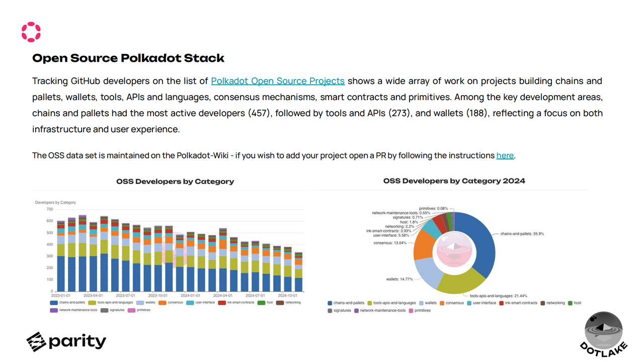The width and height of the screenshot is (644, 362).
Task: Toggle networking in donut chart legend
Action: [553, 303]
